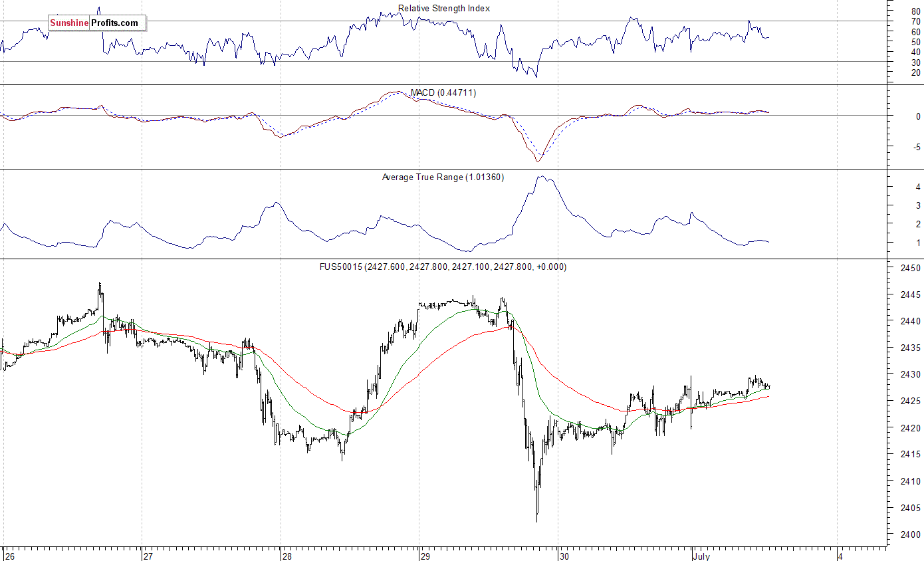Click the SunshineProfits.com logo
This screenshot has width=924, height=561.
coord(97,23)
